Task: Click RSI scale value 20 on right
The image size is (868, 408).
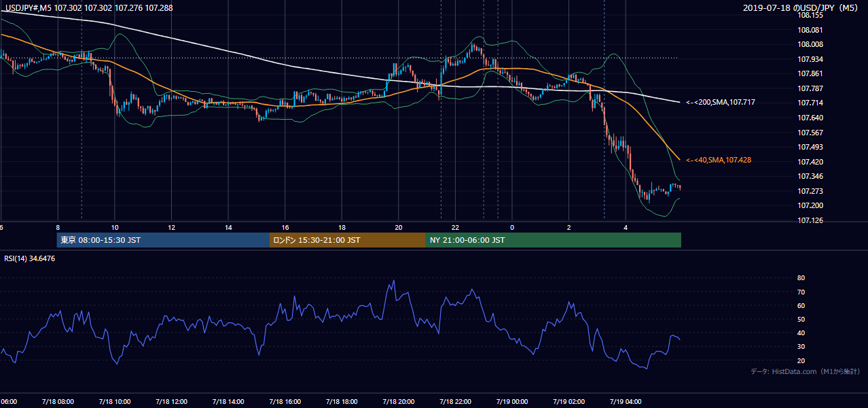Action: click(x=801, y=360)
